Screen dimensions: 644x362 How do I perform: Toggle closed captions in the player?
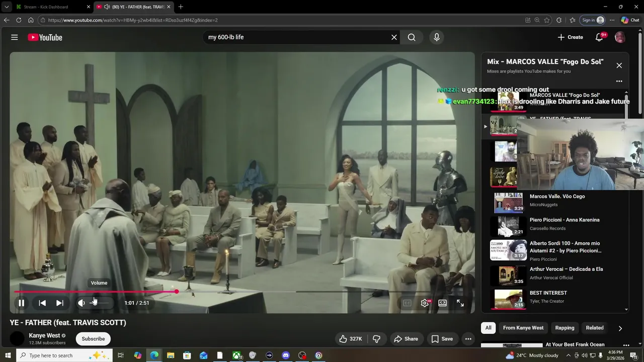click(407, 303)
